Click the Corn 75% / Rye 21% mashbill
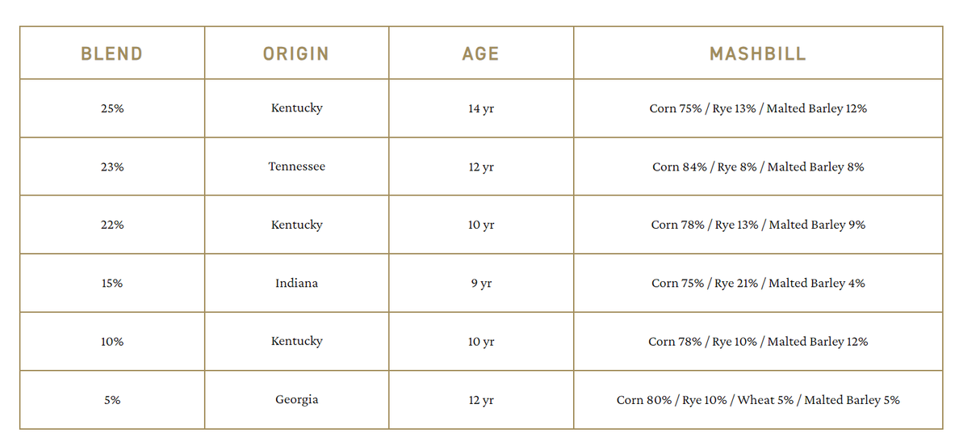980x438 pixels. (758, 283)
